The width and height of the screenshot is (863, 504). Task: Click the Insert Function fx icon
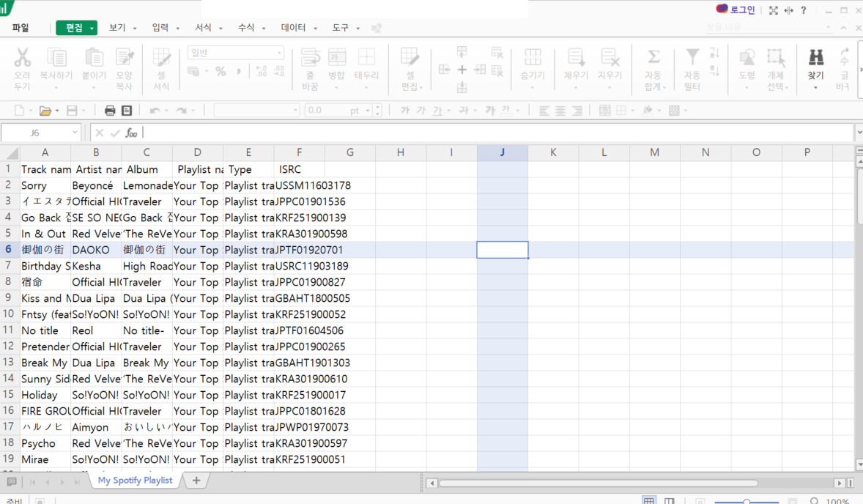click(x=131, y=133)
